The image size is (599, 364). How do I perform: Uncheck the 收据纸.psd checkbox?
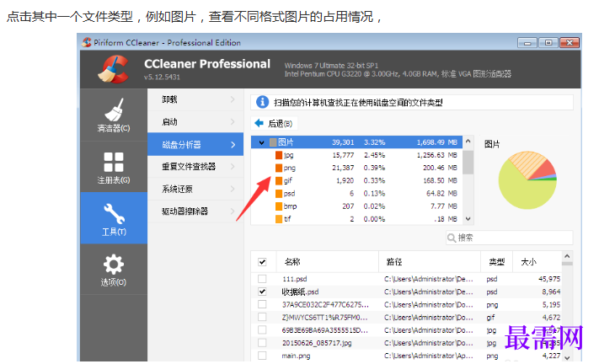(x=262, y=292)
